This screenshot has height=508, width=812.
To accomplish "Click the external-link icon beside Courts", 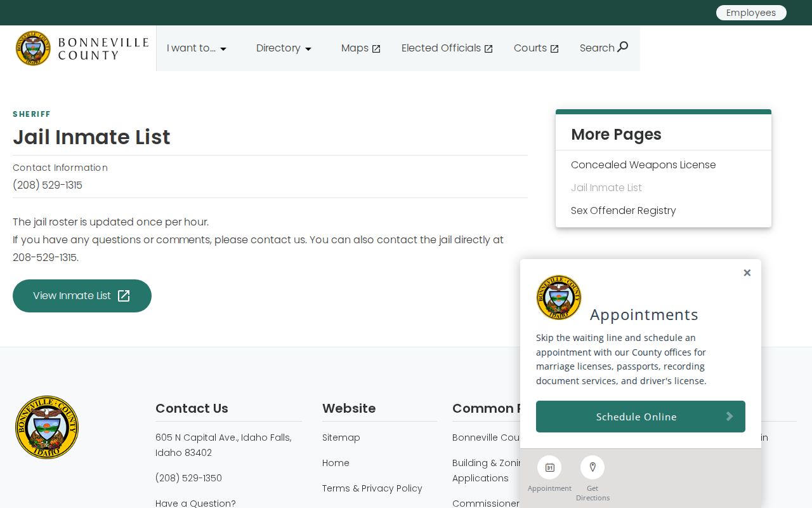I will tap(554, 49).
